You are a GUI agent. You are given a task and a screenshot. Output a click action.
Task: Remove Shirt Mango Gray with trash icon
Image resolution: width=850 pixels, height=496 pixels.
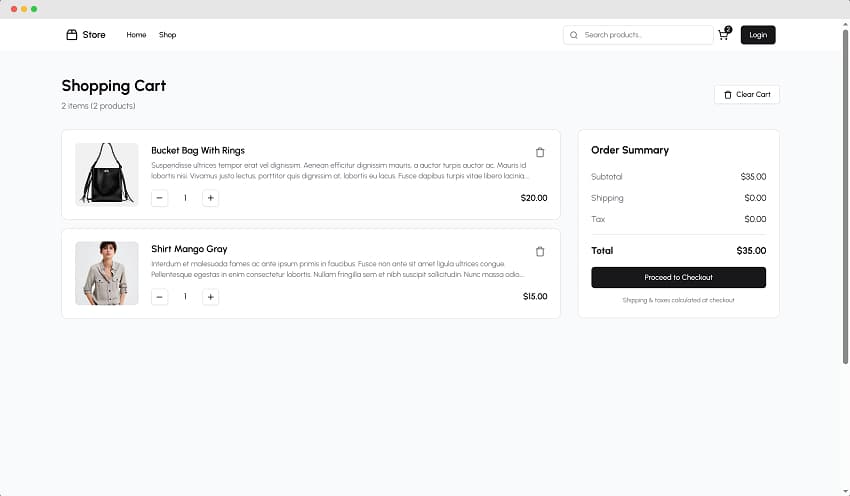coord(540,252)
